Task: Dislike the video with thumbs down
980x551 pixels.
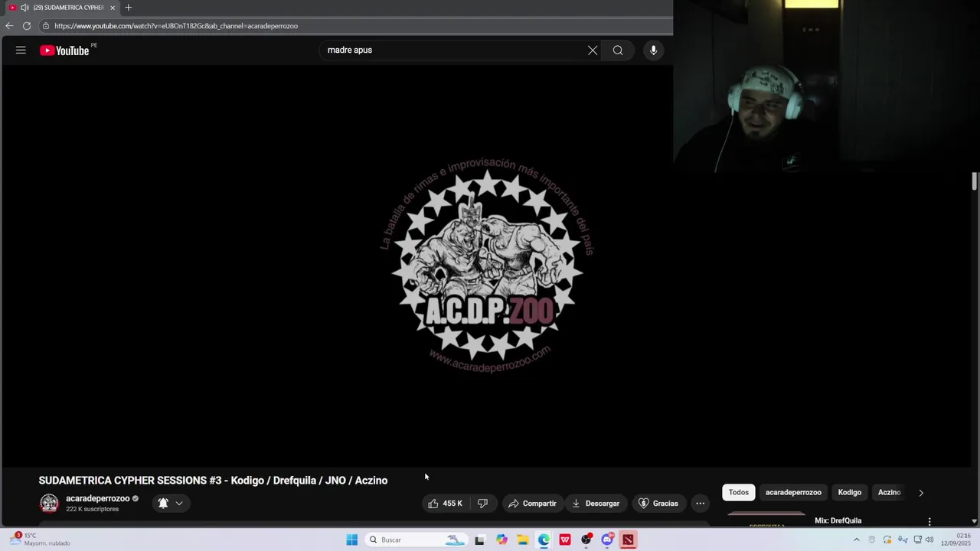Action: (x=482, y=504)
